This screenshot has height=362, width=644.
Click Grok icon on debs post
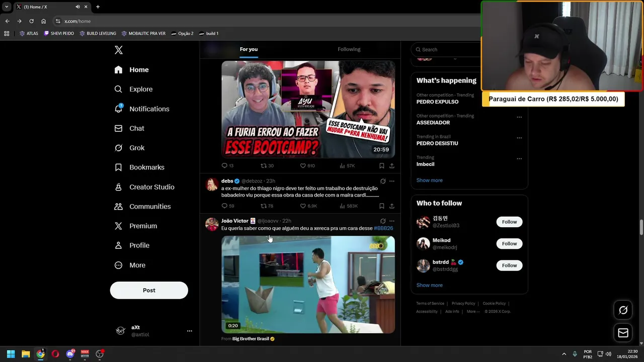click(x=383, y=181)
